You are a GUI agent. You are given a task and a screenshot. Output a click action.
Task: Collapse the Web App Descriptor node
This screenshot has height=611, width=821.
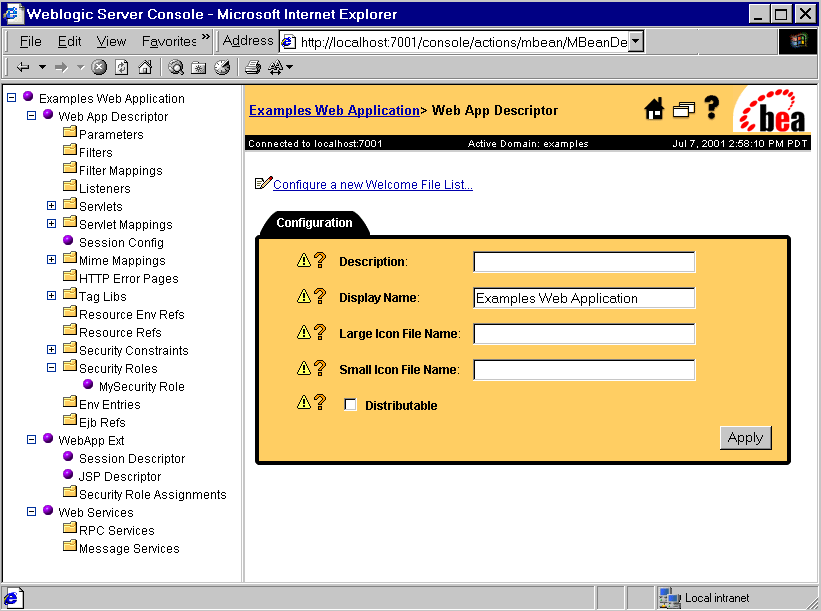coord(31,115)
